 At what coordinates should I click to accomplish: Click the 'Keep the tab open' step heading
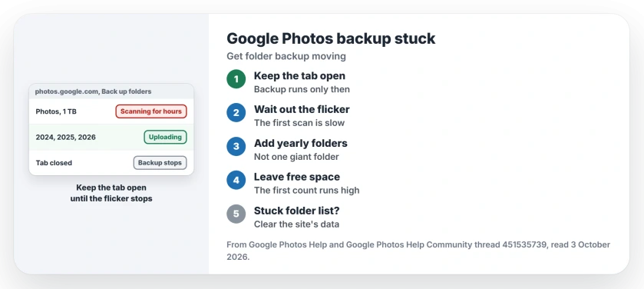point(299,75)
